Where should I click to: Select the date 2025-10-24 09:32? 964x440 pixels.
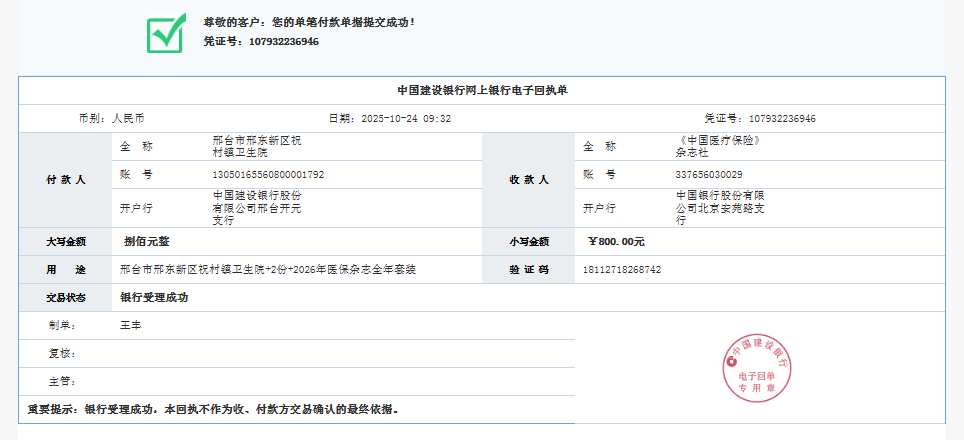390,118
